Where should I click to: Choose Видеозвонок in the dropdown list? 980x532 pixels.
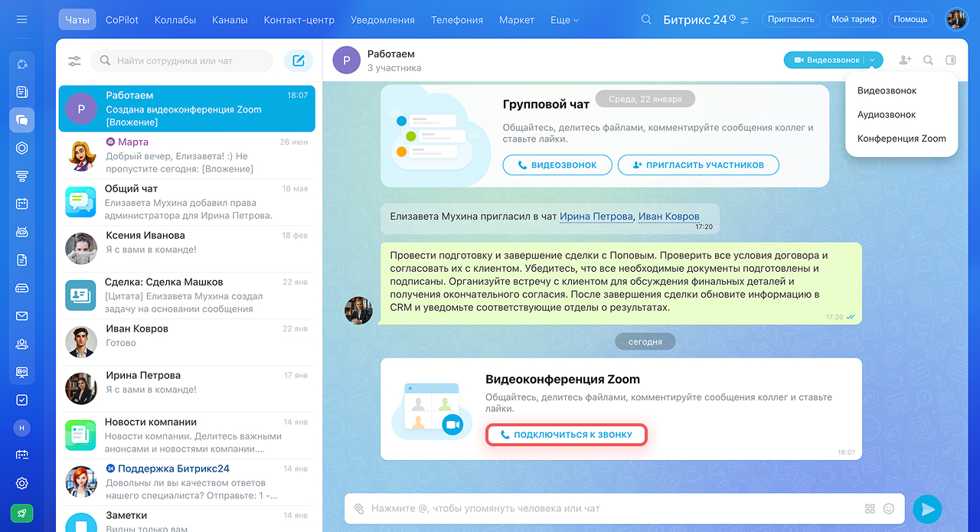coord(887,90)
